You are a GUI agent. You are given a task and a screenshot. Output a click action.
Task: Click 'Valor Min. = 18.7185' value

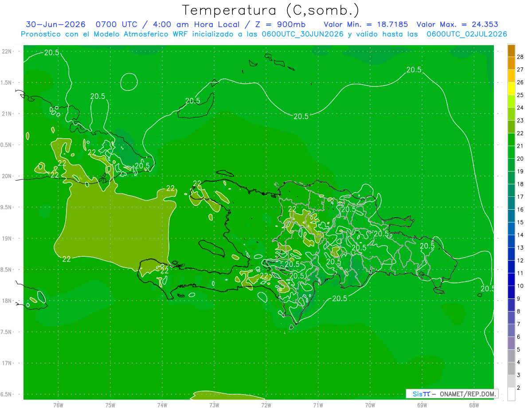[x=366, y=24]
